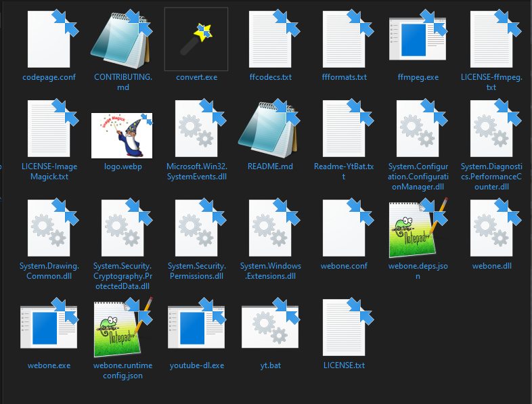Click the LICENSE.txt file name label

344,365
